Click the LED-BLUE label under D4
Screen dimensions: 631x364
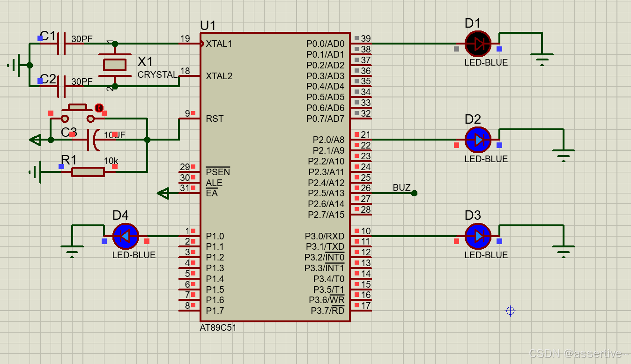click(134, 255)
